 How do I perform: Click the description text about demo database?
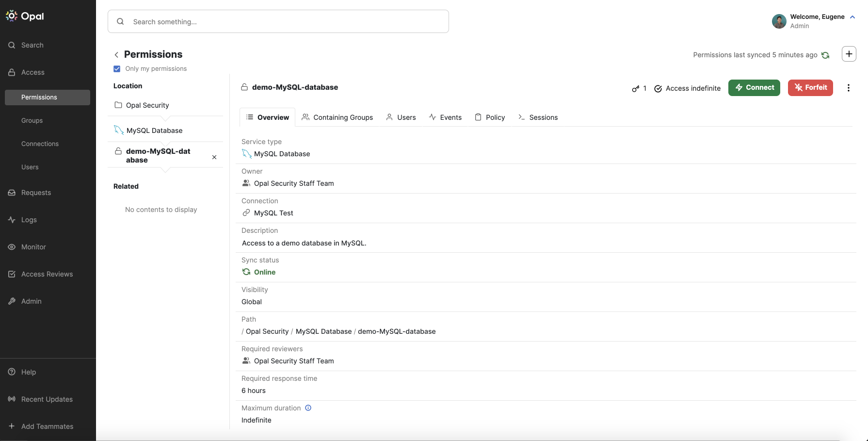(304, 243)
